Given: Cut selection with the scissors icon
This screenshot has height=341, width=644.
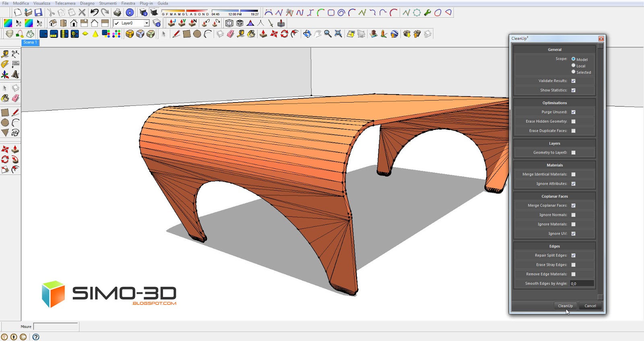Looking at the screenshot, I should (x=51, y=12).
